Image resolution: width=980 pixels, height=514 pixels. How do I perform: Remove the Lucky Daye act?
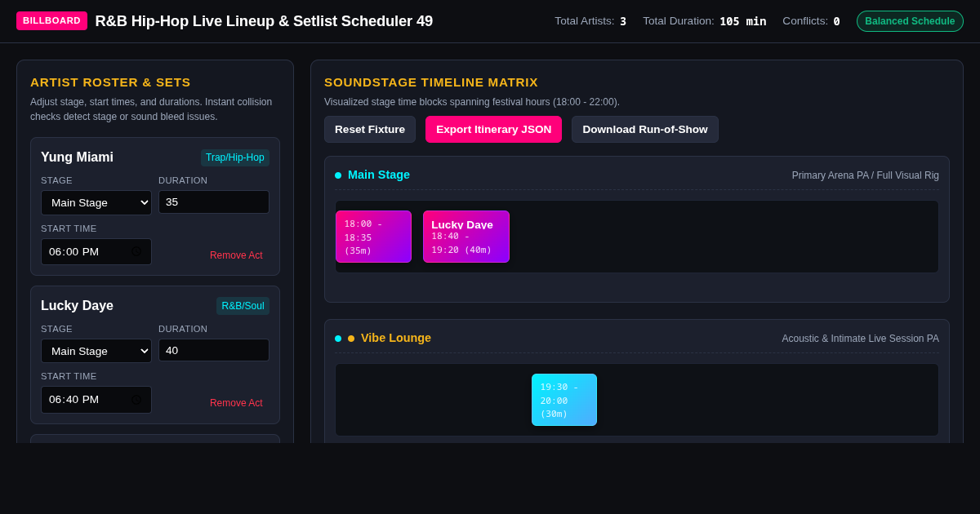pyautogui.click(x=236, y=403)
